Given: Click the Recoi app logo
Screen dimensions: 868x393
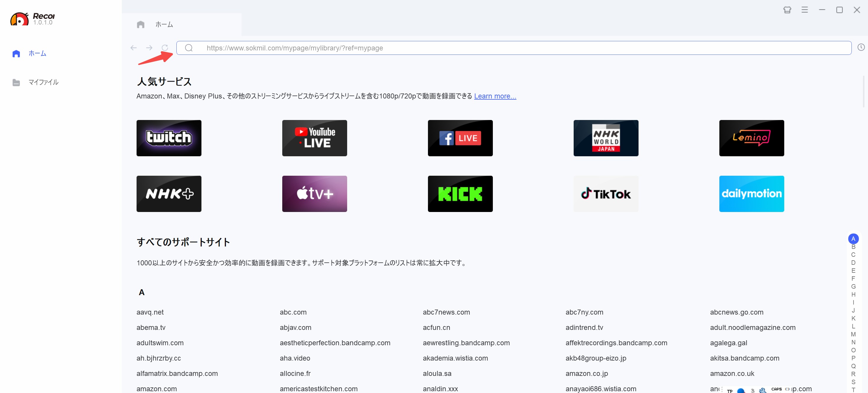Looking at the screenshot, I should (32, 19).
